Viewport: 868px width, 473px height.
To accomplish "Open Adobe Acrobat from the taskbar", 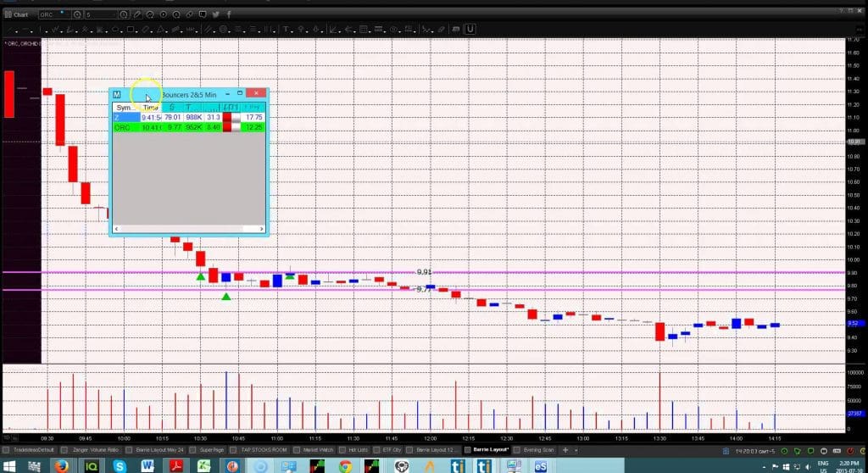I will 175,466.
